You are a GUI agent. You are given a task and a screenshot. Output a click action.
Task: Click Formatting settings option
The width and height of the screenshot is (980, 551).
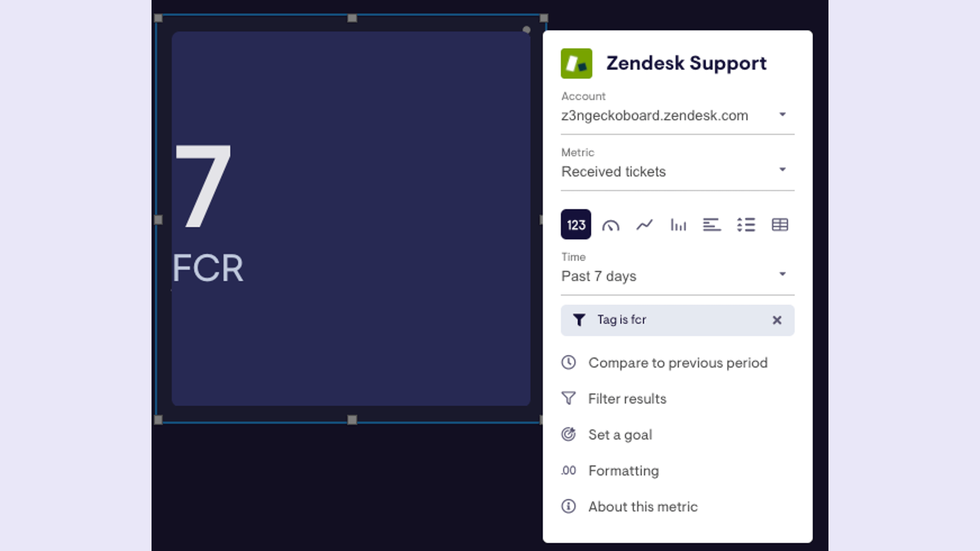(x=623, y=470)
